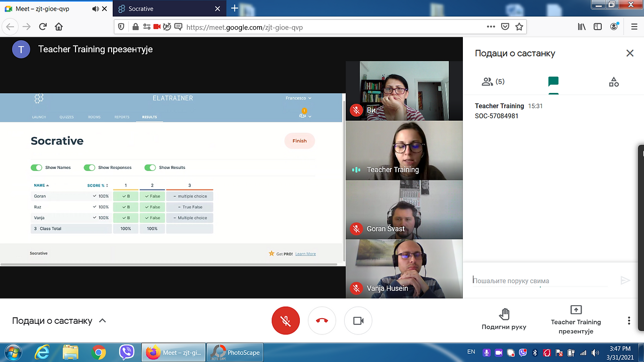The width and height of the screenshot is (644, 362).
Task: Click the site padlock security icon
Action: [x=135, y=27]
